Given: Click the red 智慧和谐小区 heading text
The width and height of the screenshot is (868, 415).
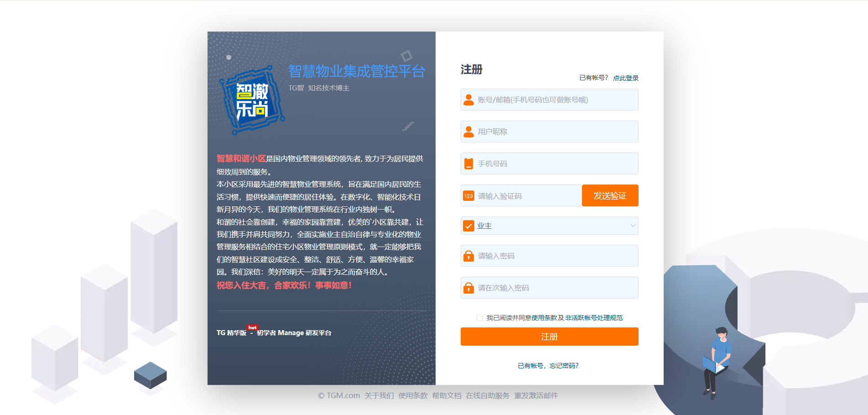Looking at the screenshot, I should coord(241,158).
